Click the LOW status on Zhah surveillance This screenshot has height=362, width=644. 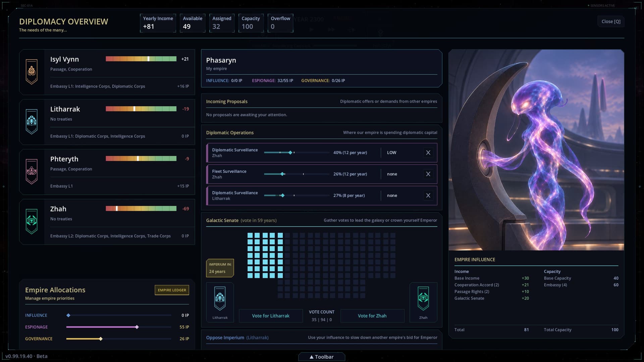coord(391,153)
